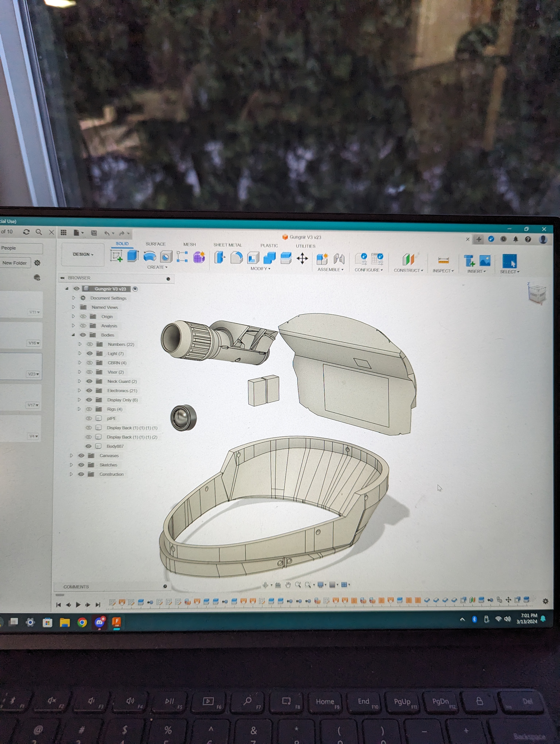Show the Visor (2) folder visibility
The height and width of the screenshot is (744, 560).
(x=89, y=372)
